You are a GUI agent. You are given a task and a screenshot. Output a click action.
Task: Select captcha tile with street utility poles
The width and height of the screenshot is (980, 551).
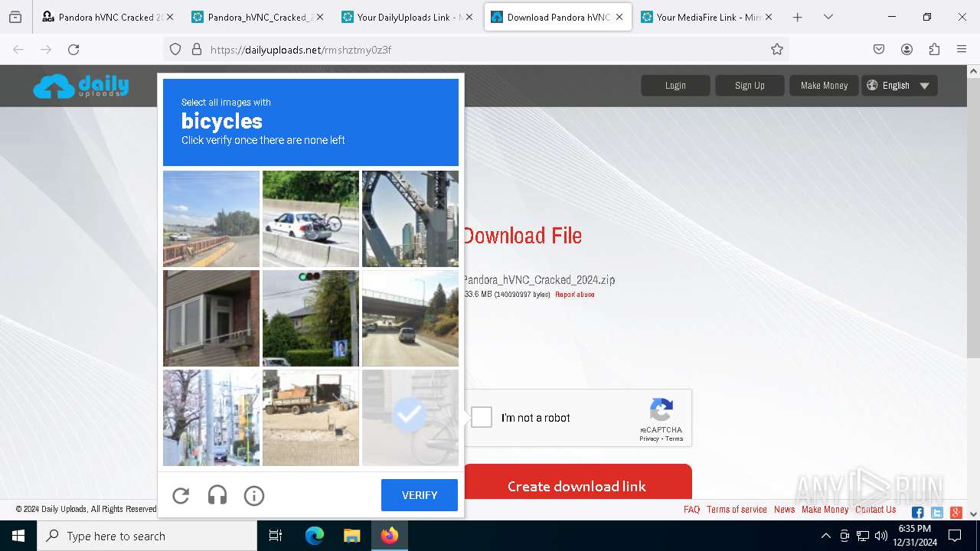211,418
